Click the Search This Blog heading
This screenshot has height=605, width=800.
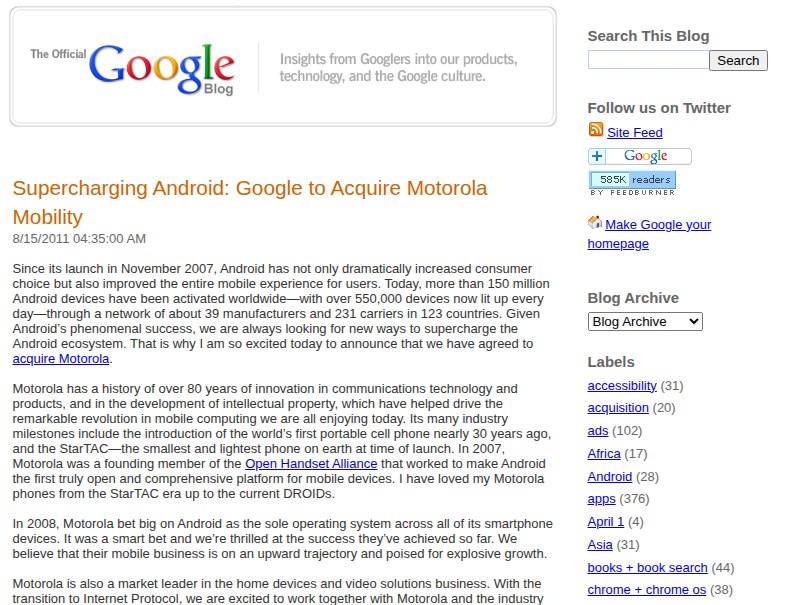(x=648, y=36)
